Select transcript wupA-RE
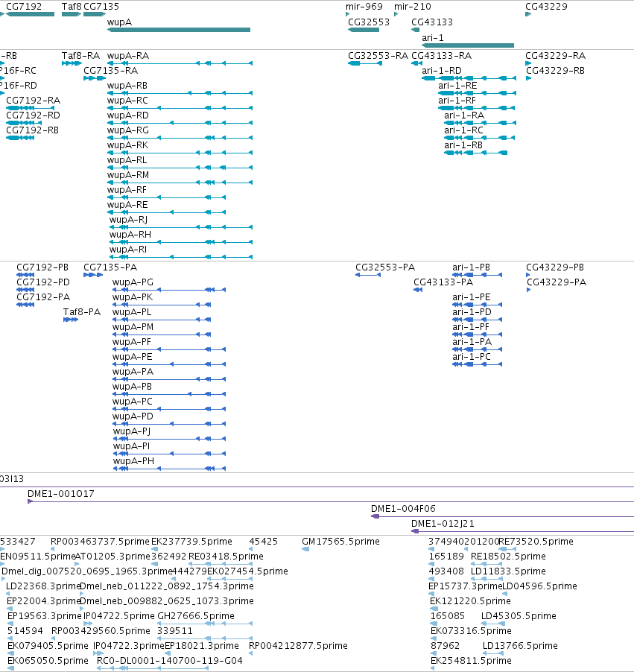Image resolution: width=634 pixels, height=672 pixels. click(x=166, y=212)
